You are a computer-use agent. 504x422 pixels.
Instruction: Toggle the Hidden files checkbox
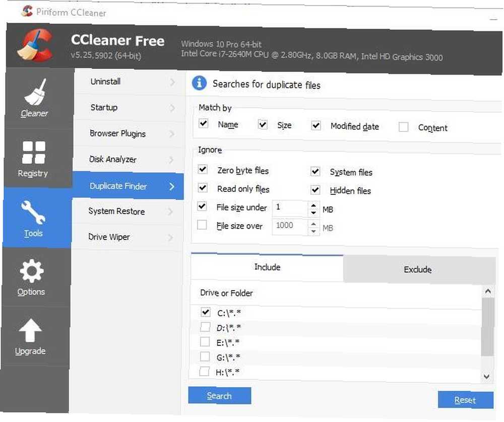pos(316,190)
